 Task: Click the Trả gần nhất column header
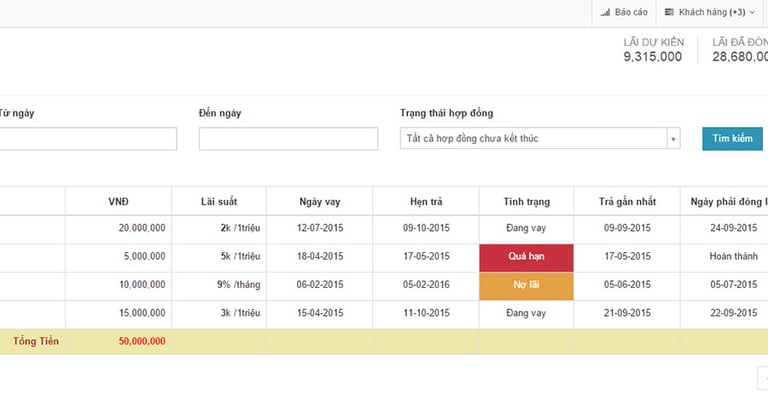point(627,201)
